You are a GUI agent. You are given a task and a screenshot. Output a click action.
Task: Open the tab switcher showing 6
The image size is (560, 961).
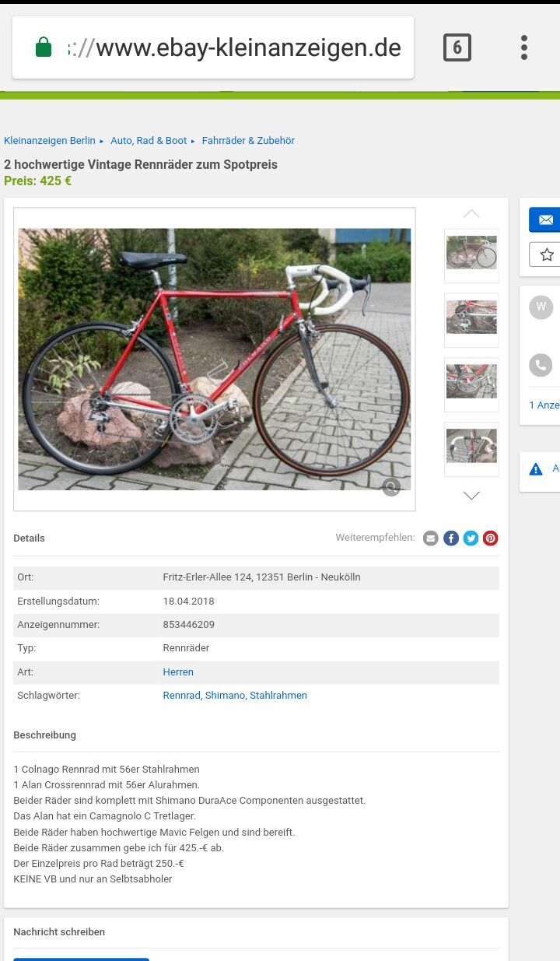(x=457, y=48)
